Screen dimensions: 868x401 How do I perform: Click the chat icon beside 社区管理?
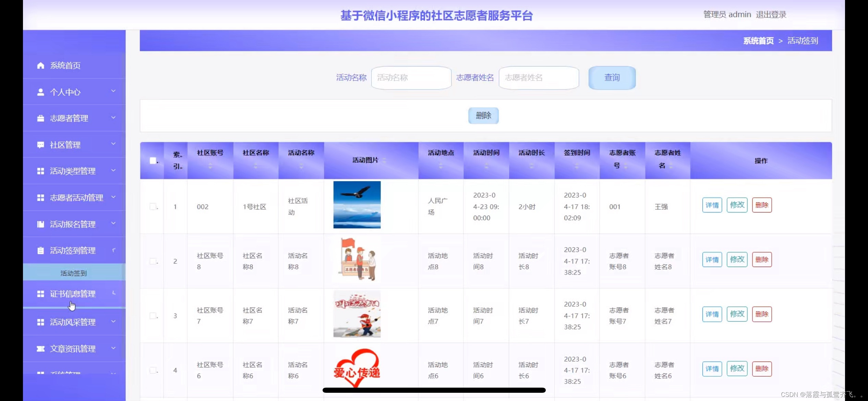click(40, 145)
